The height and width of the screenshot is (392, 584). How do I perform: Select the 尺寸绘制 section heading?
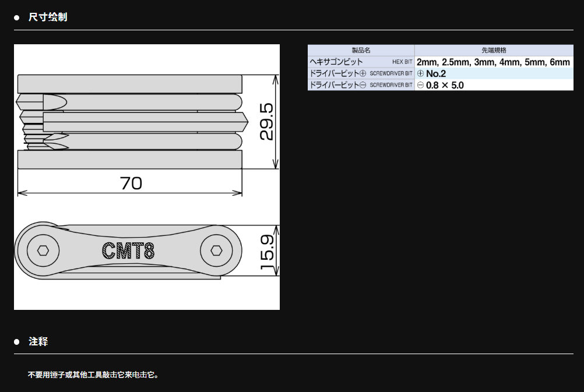(x=48, y=17)
